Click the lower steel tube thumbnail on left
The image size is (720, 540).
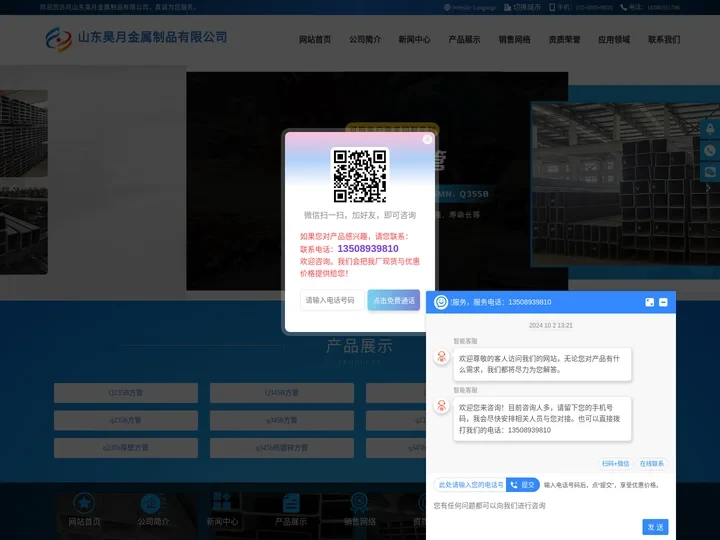24,231
